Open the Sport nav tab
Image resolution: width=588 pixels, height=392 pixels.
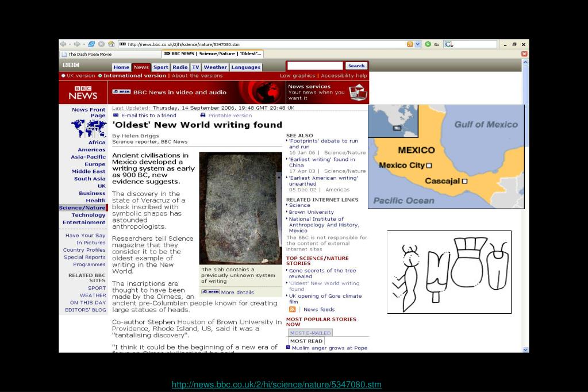pyautogui.click(x=161, y=67)
